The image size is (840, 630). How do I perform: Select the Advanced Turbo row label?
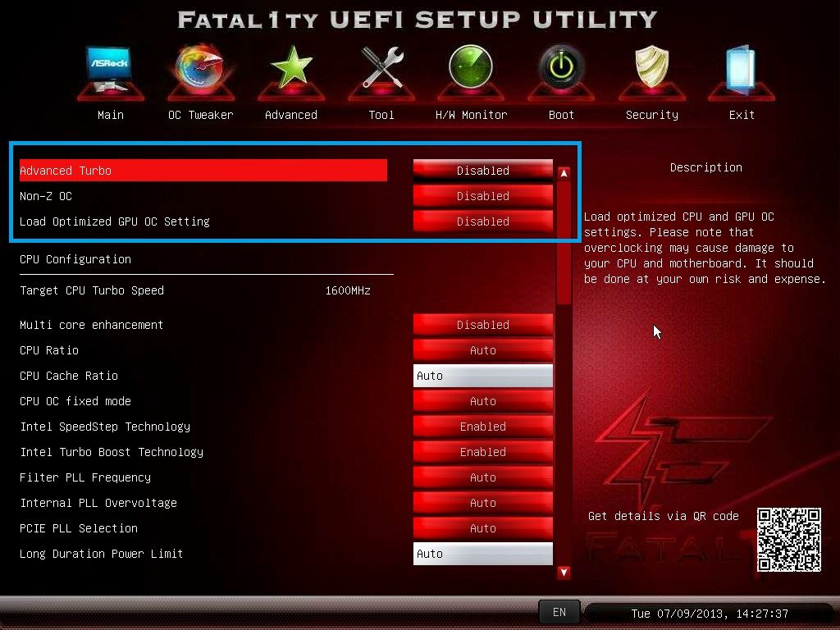point(66,171)
